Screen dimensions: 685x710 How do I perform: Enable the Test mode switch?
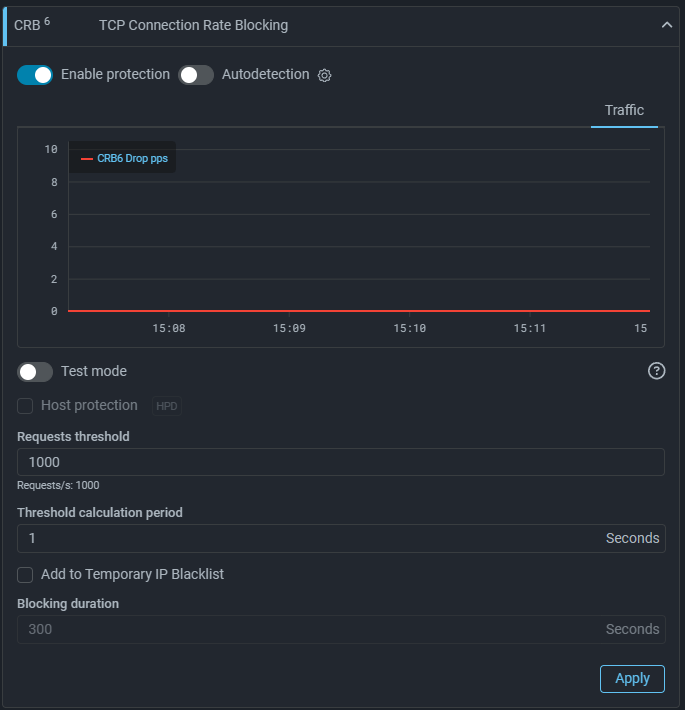[x=35, y=372]
